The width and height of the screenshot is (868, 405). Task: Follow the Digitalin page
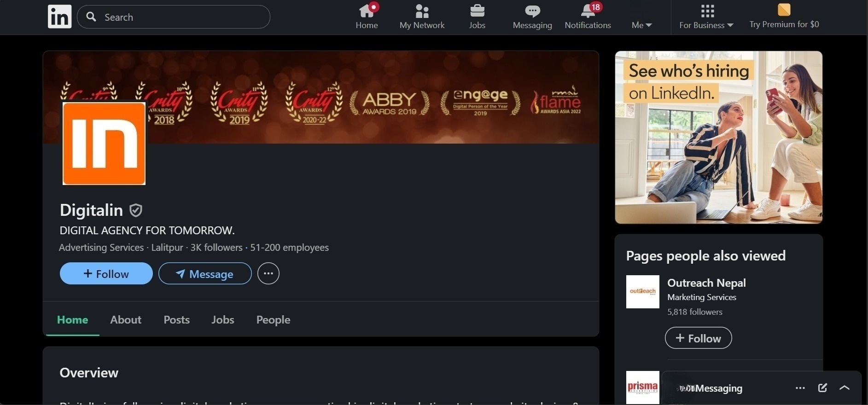106,273
